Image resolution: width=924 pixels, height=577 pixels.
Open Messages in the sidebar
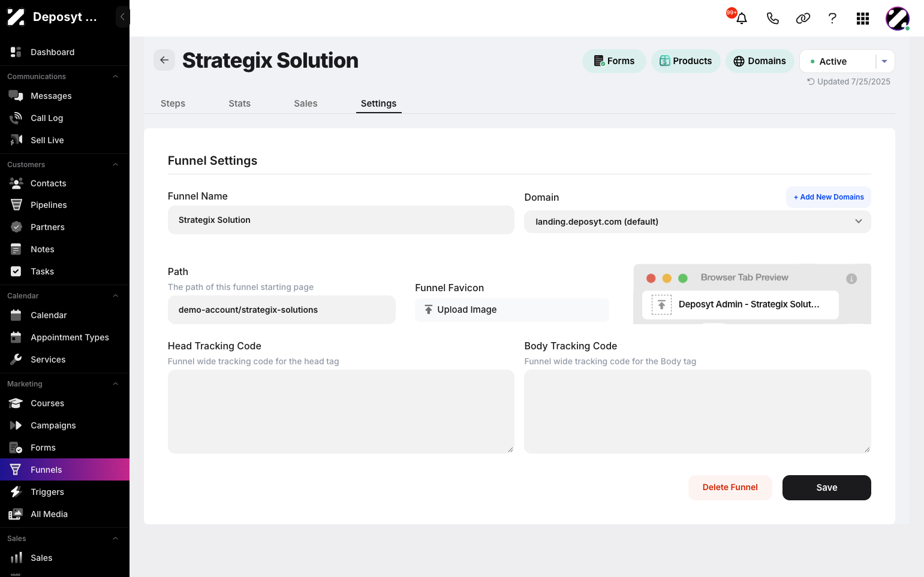[x=65, y=96]
